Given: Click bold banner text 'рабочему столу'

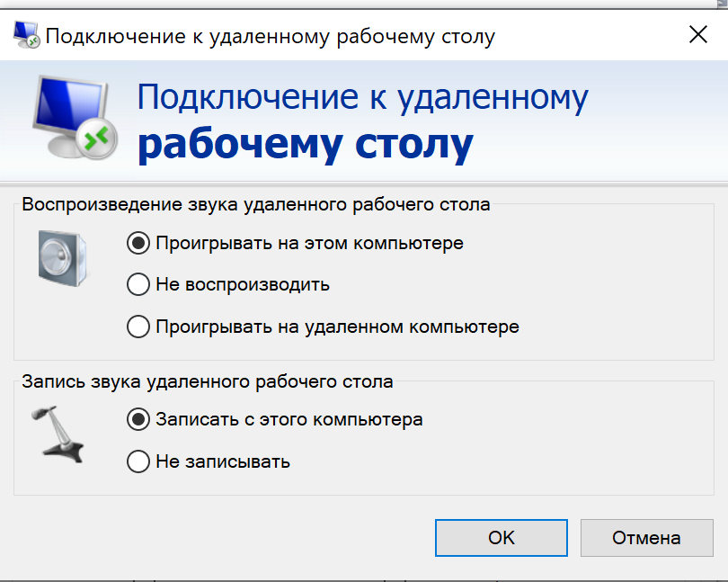Looking at the screenshot, I should pyautogui.click(x=306, y=145).
